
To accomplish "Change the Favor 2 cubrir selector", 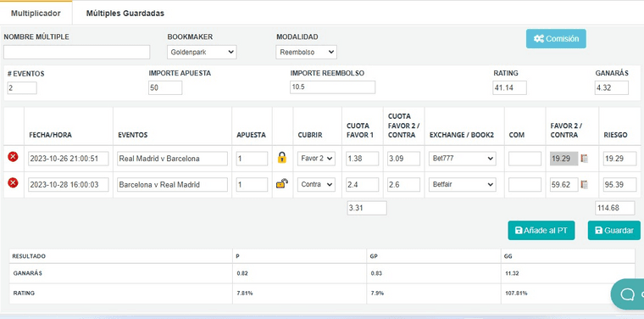I will point(316,159).
